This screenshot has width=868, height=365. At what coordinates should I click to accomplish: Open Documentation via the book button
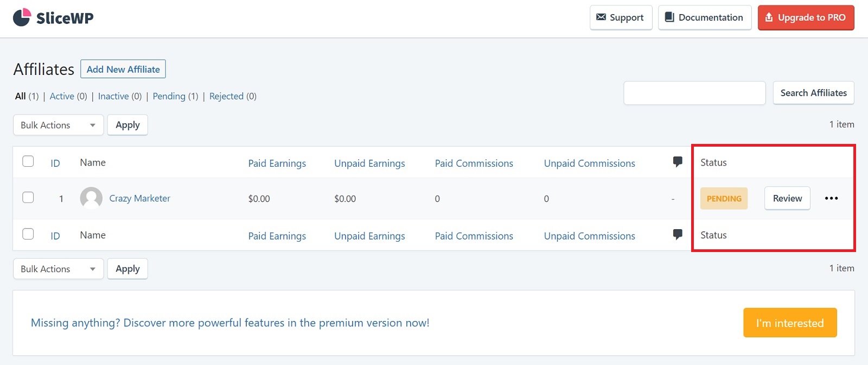point(704,17)
